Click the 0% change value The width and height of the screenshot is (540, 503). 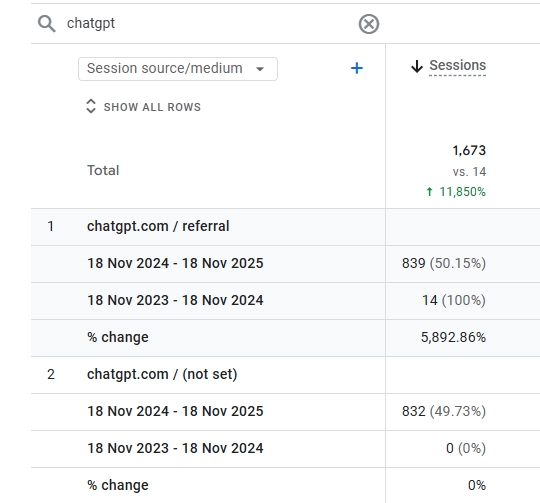coord(477,485)
